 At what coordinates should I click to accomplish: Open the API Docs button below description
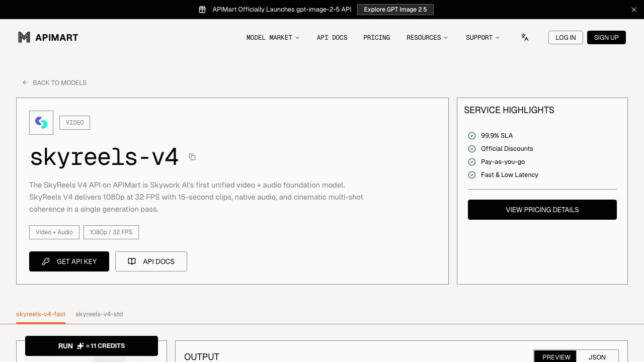pos(151,261)
